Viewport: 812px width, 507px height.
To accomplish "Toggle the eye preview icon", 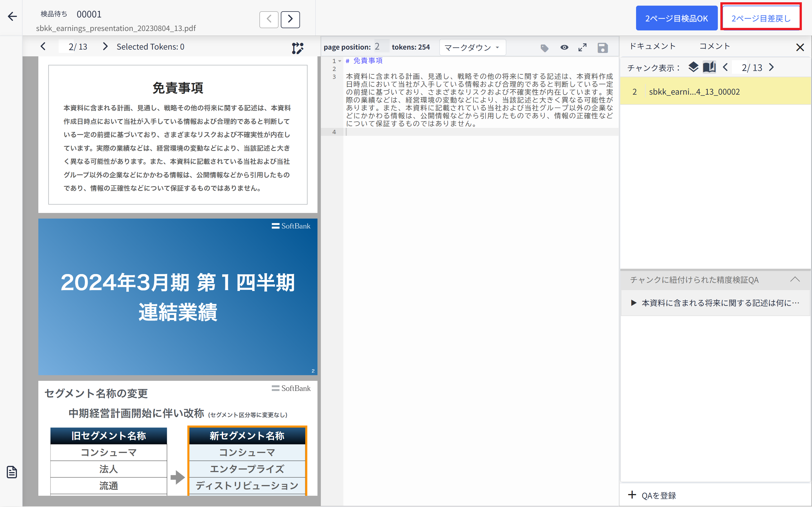I will 564,48.
